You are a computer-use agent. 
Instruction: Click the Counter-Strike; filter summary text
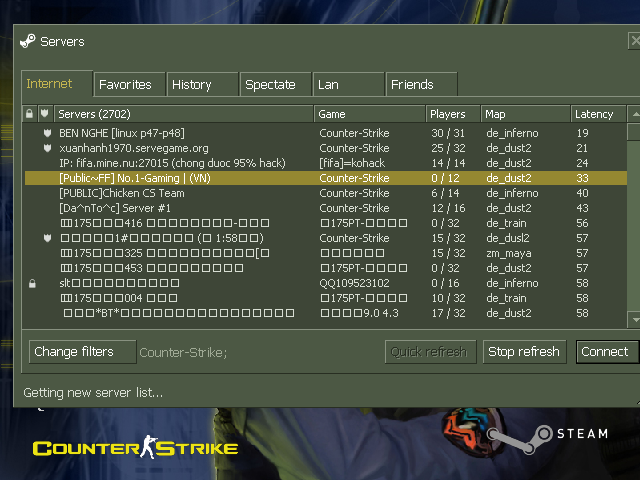click(x=183, y=352)
